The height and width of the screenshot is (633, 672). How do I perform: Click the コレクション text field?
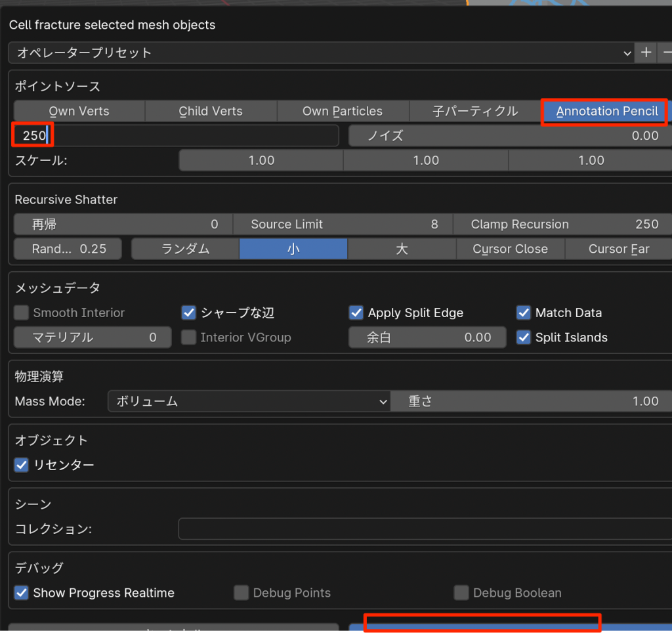pyautogui.click(x=423, y=529)
